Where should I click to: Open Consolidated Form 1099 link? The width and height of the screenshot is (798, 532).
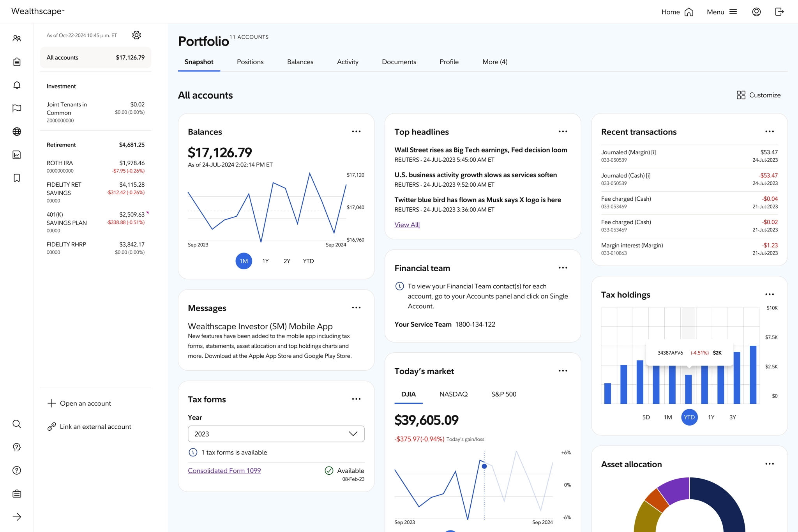[x=224, y=471]
